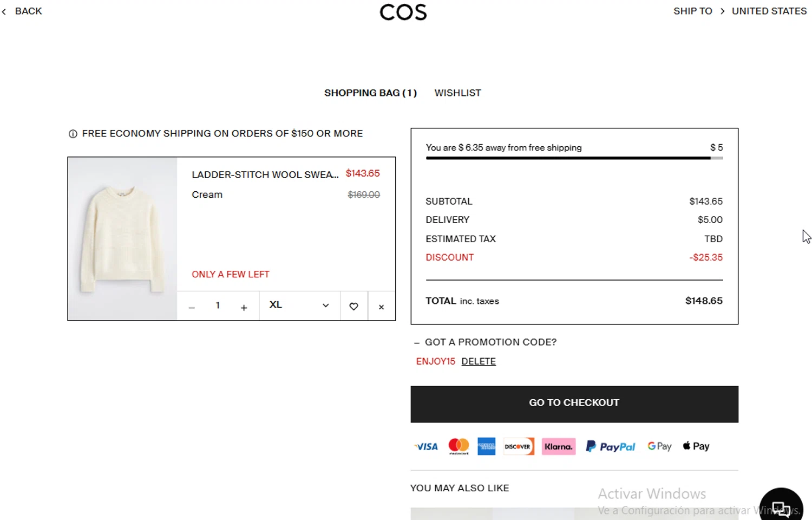Go back using the Back link
This screenshot has width=812, height=520.
[23, 11]
